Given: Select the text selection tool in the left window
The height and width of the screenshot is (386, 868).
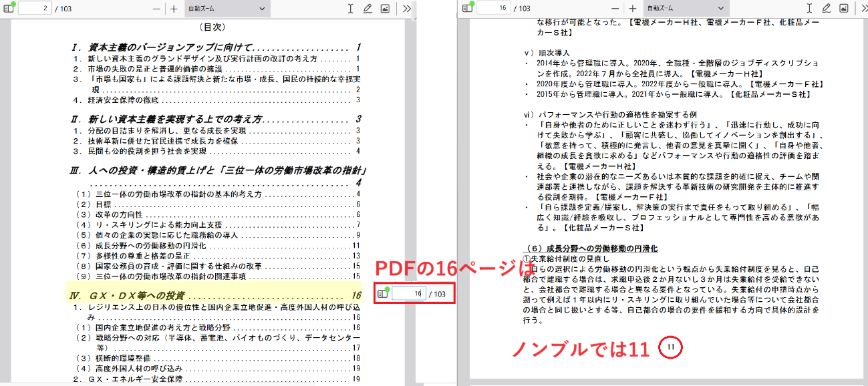Looking at the screenshot, I should tap(350, 9).
